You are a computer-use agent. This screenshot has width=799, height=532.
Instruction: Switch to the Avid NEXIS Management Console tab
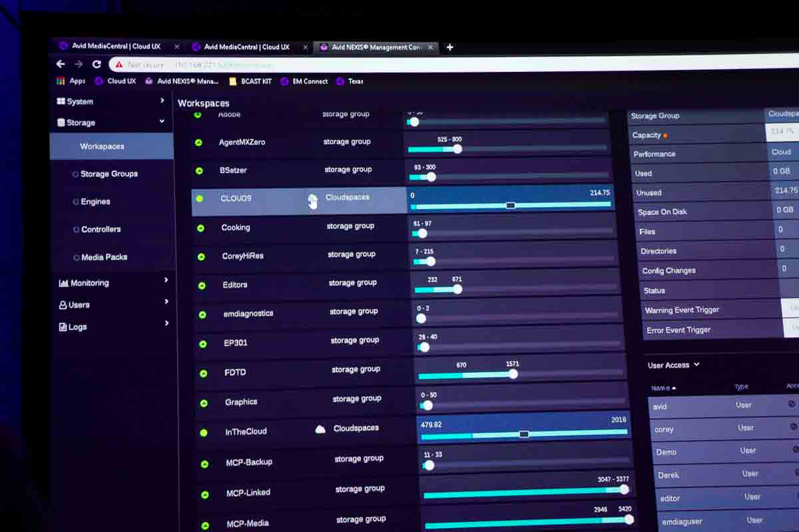pos(377,47)
